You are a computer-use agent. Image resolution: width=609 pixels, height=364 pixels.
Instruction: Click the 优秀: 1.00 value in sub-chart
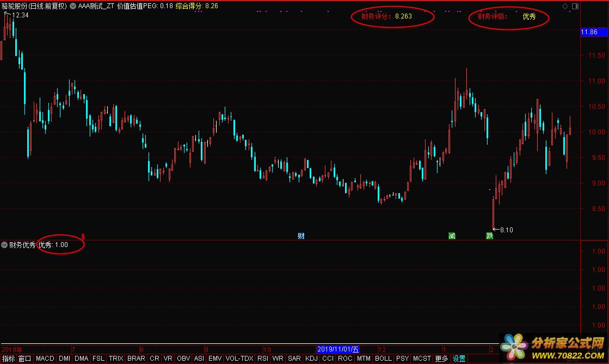(x=53, y=245)
